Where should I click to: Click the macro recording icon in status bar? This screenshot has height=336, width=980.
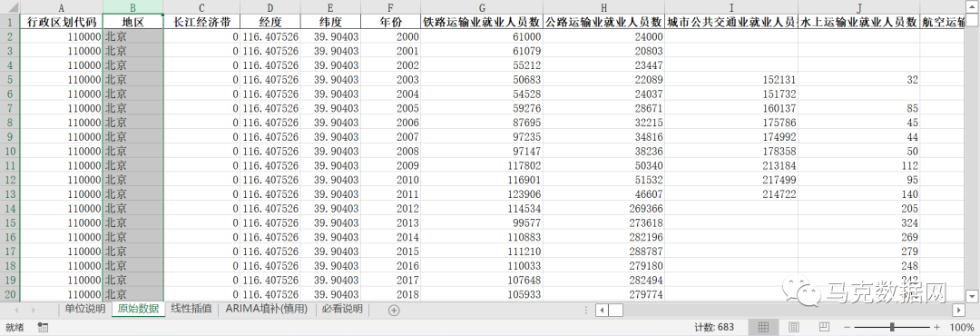pos(44,327)
